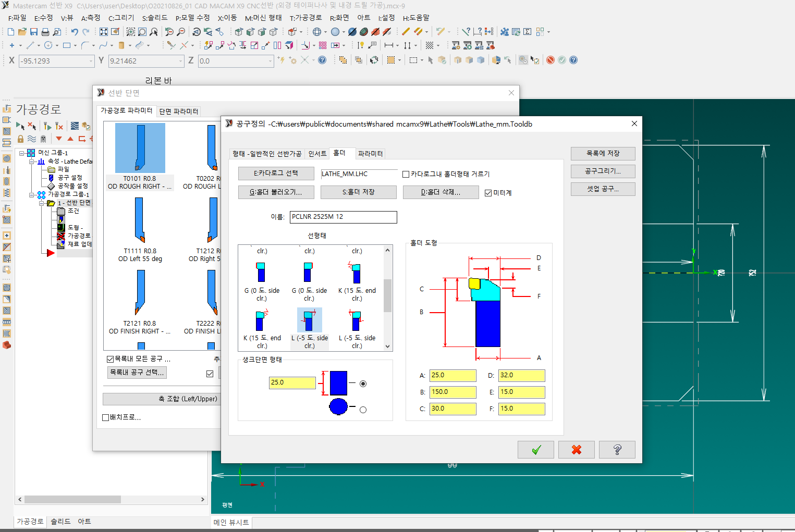Click the Create cylinder primitive icon
Viewport: 795px width, 532px height.
click(x=121, y=45)
